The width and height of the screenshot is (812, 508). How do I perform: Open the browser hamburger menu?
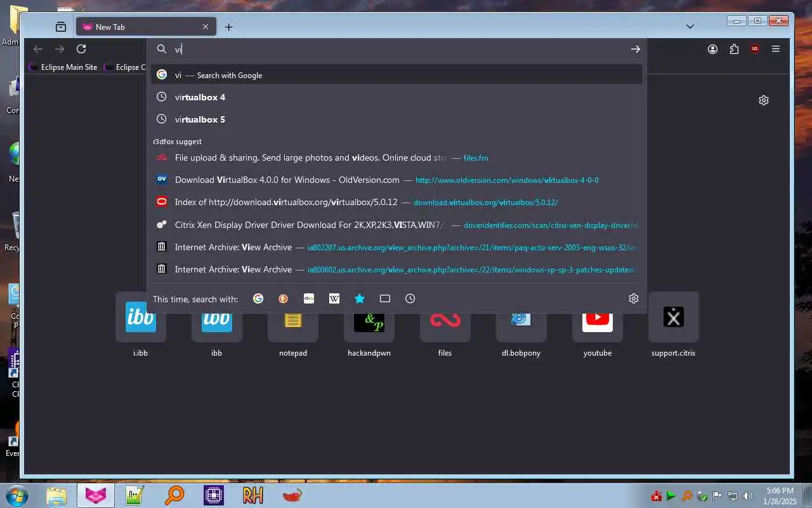(776, 49)
